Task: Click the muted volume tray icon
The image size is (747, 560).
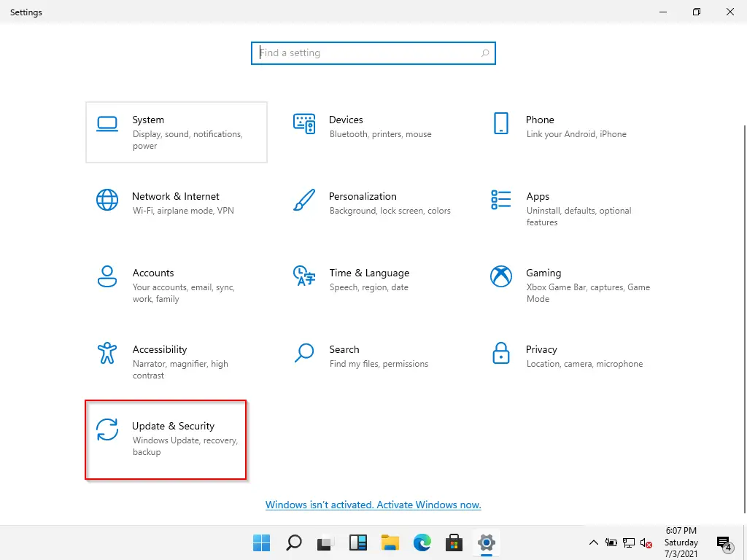Action: 646,542
